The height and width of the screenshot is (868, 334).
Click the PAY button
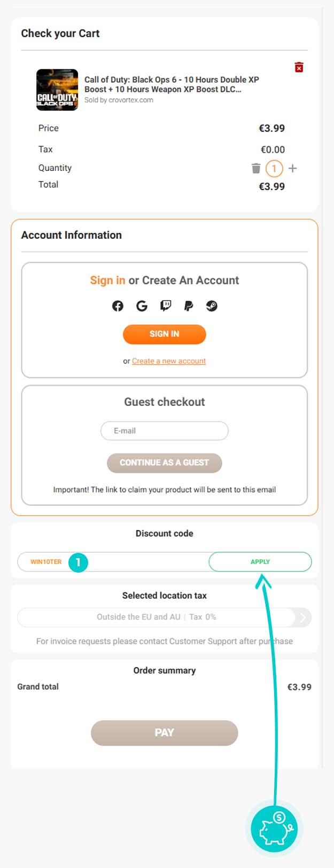(x=164, y=732)
